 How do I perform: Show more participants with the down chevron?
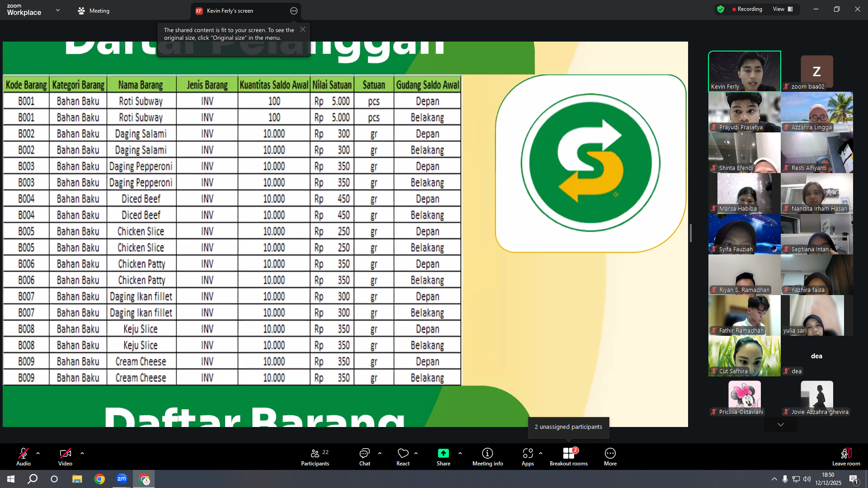pyautogui.click(x=781, y=425)
